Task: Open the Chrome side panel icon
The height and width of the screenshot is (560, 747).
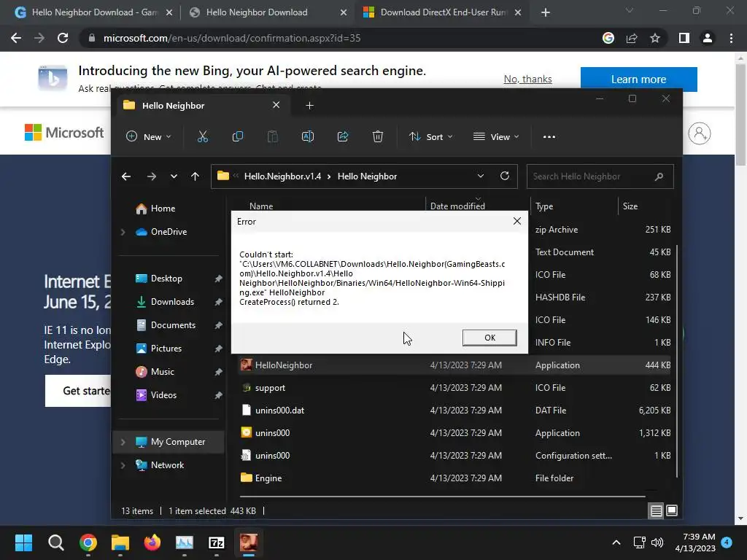Action: 684,38
